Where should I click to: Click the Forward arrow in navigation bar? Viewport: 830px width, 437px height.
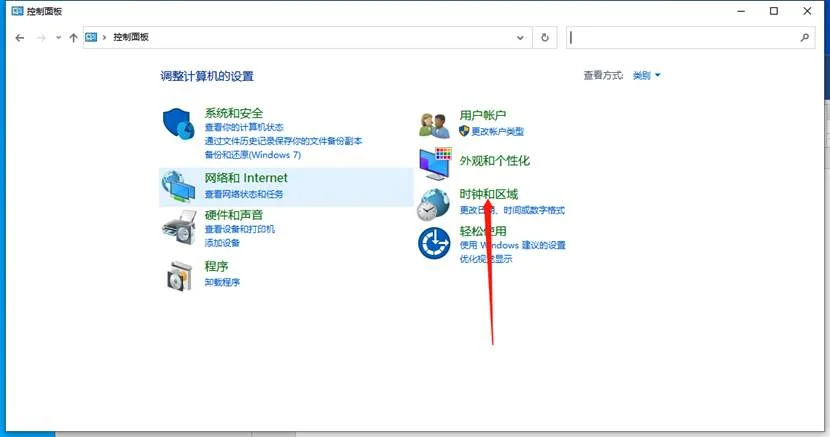point(41,38)
